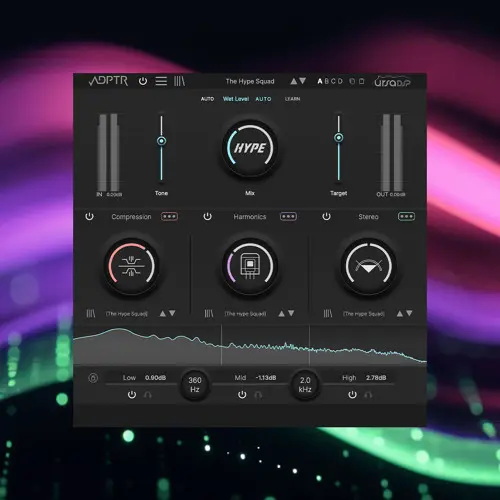Image resolution: width=500 pixels, height=500 pixels.
Task: Click the High band 2.78dB value
Action: tap(376, 378)
